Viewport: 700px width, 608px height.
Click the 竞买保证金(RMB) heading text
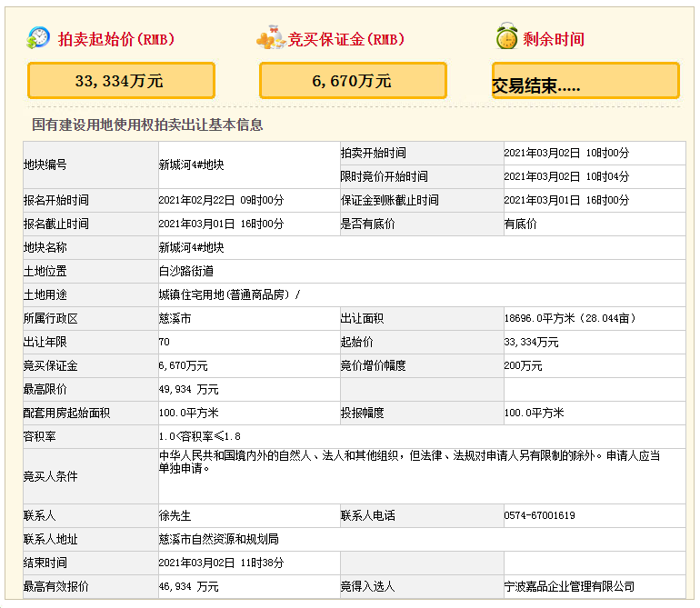346,40
